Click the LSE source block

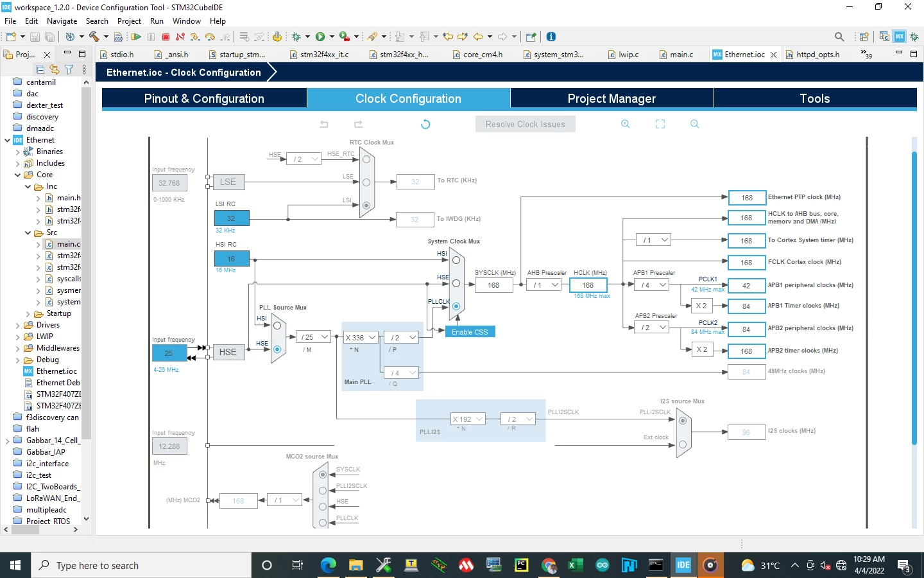228,182
